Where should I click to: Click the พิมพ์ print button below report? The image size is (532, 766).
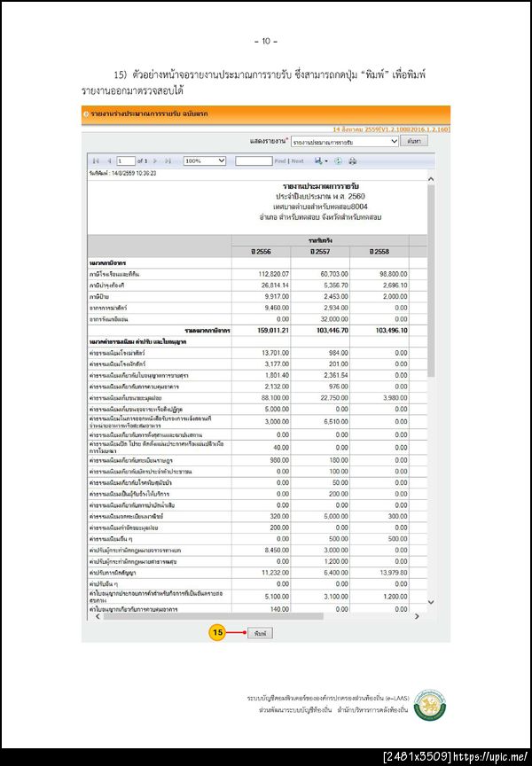tap(260, 633)
